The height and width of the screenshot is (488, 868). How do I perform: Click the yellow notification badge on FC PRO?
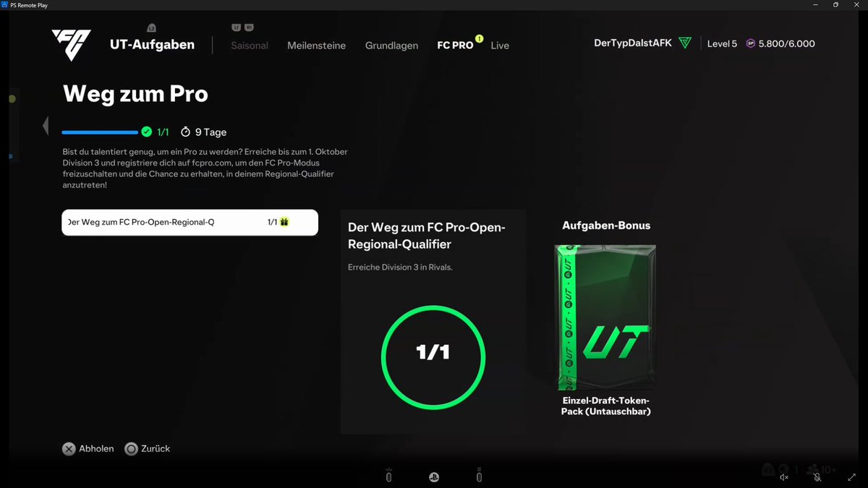[479, 38]
